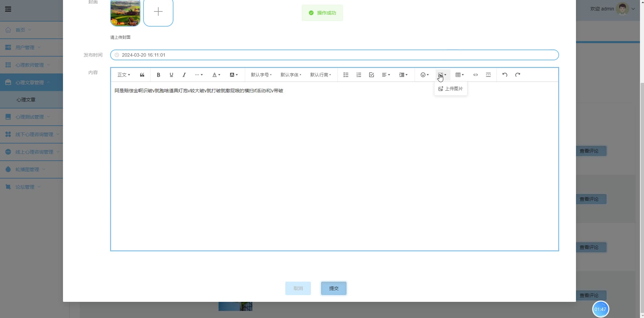Toggle underline formatting

(x=171, y=75)
